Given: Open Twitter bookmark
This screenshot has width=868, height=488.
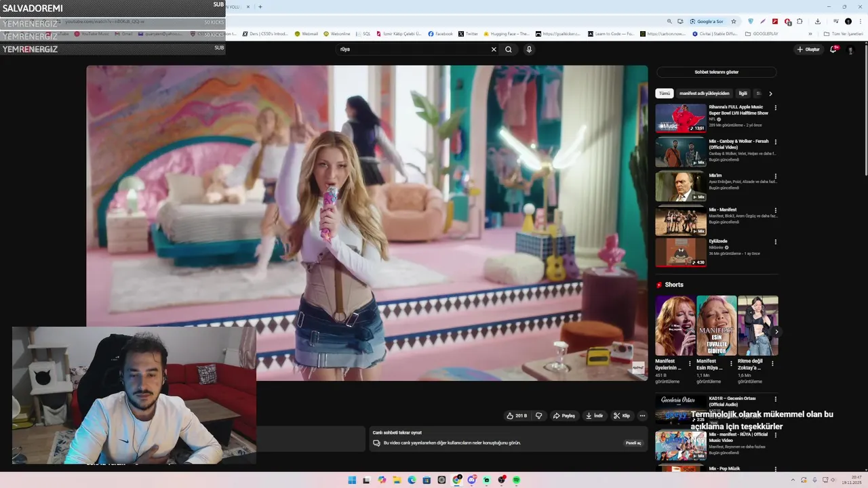Looking at the screenshot, I should (468, 33).
